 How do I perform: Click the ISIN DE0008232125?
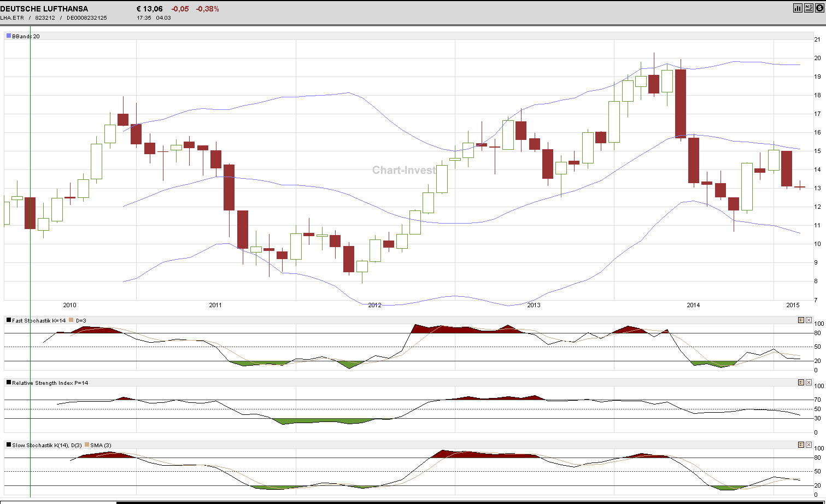86,18
